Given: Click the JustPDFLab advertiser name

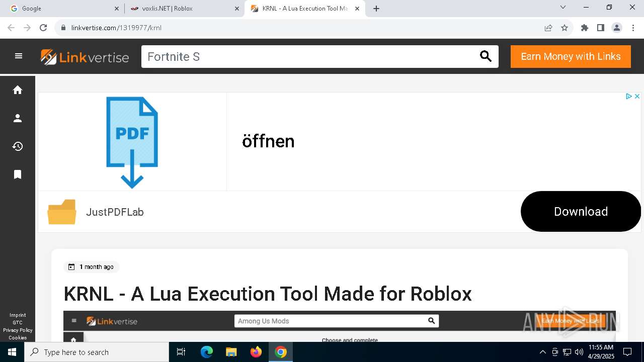Looking at the screenshot, I should pos(115,212).
